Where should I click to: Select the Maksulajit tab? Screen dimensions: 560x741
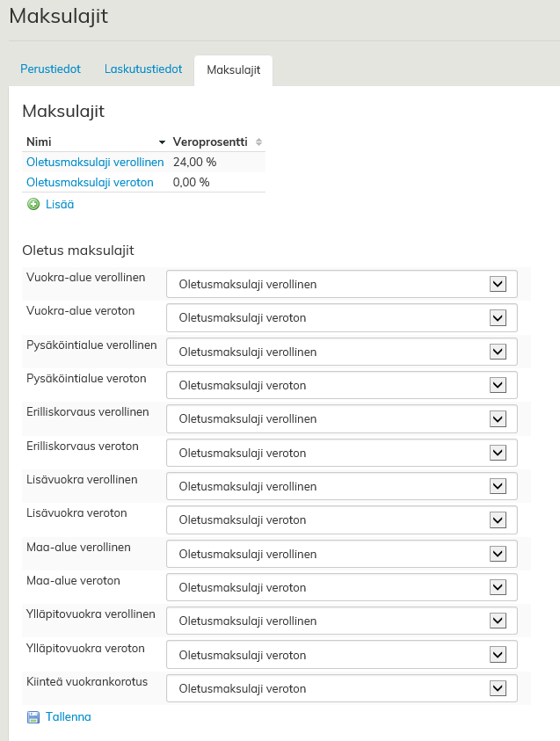(233, 70)
